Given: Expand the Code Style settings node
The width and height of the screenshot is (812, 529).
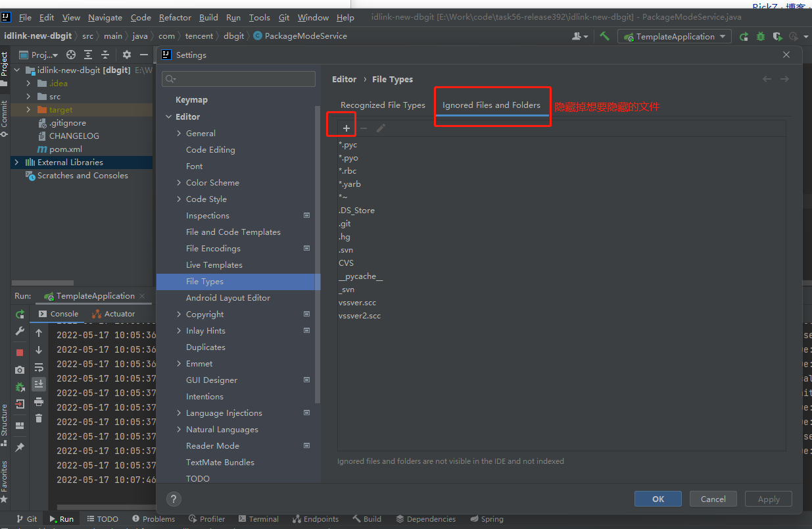Looking at the screenshot, I should coord(179,199).
